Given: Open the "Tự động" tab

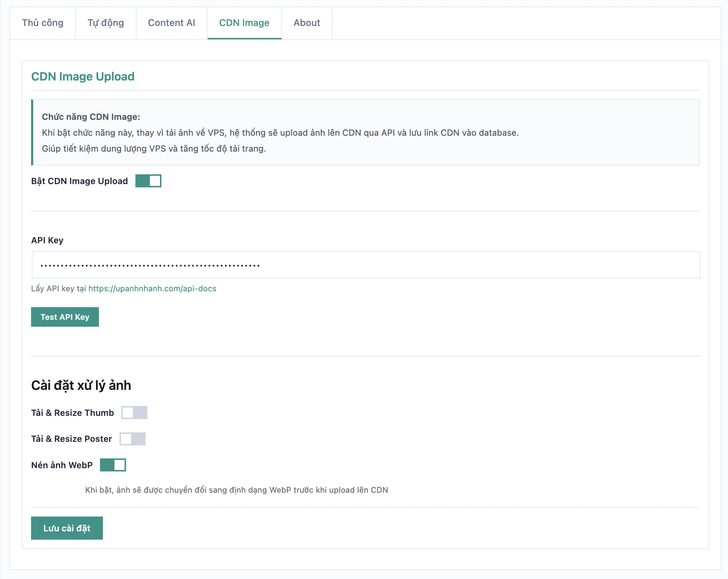Looking at the screenshot, I should tap(105, 23).
